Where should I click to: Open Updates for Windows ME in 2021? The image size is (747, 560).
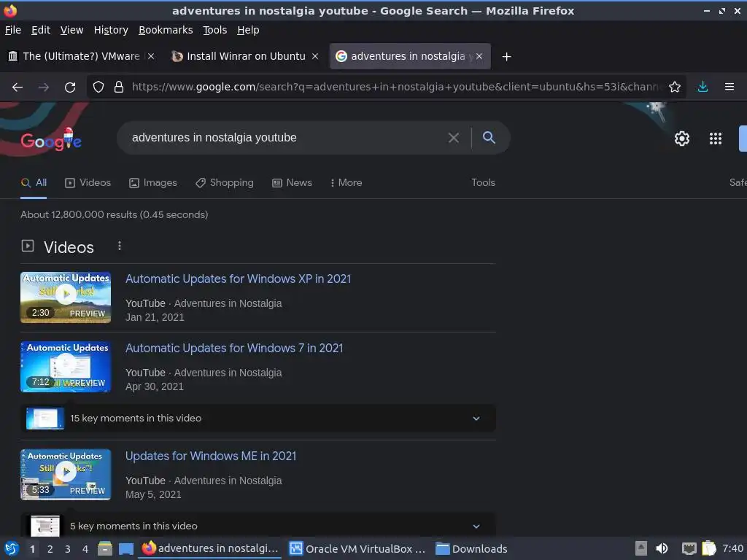(211, 456)
